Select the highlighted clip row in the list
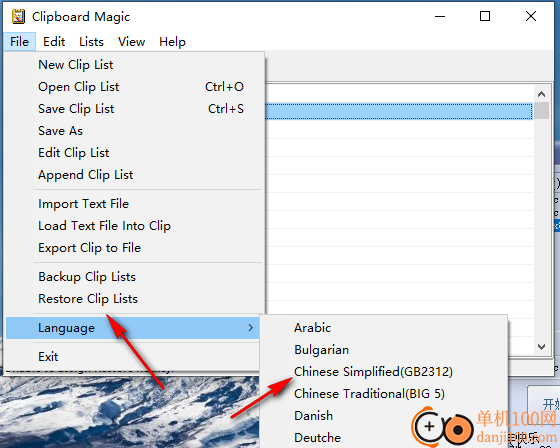The width and height of the screenshot is (560, 448). pos(399,111)
